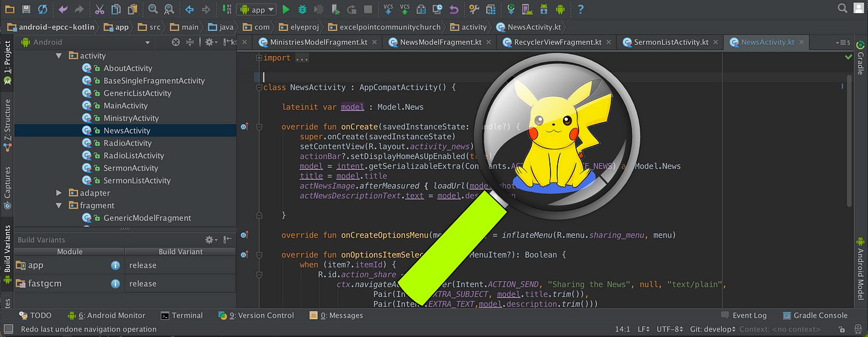
Task: Switch to SermonListActivity.kt tab
Action: (670, 42)
